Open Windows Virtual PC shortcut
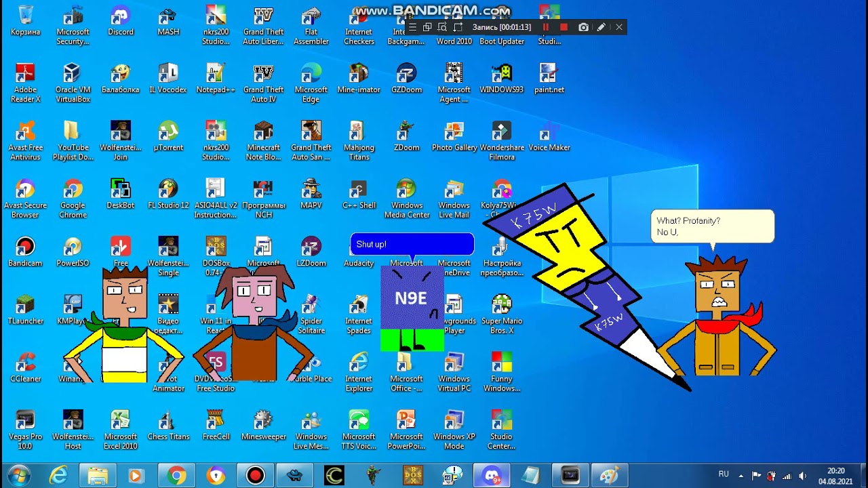Viewport: 868px width, 488px height. (454, 371)
